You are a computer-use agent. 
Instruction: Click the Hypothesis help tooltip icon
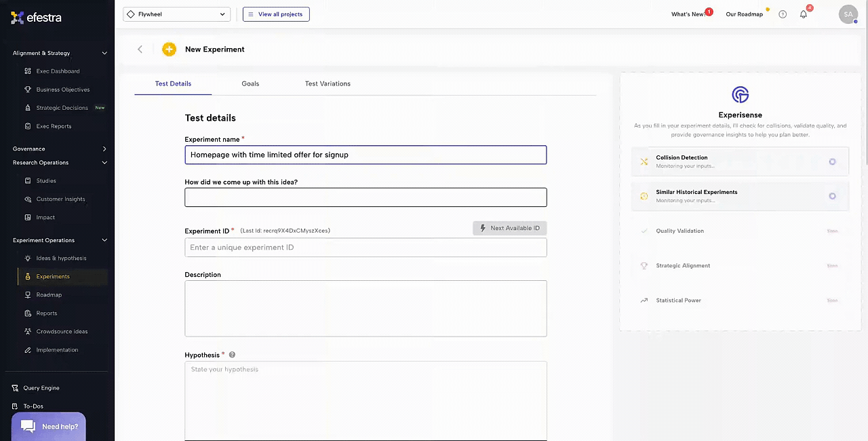tap(232, 355)
